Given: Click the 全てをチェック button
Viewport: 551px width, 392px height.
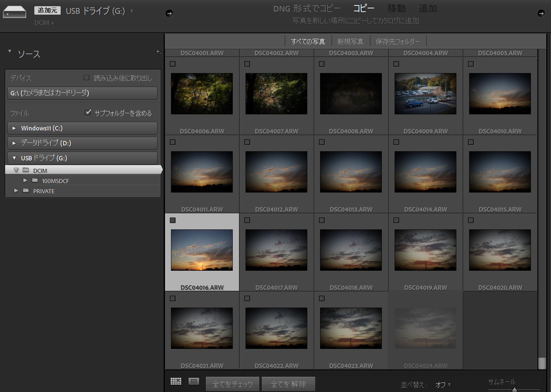Looking at the screenshot, I should pos(232,384).
